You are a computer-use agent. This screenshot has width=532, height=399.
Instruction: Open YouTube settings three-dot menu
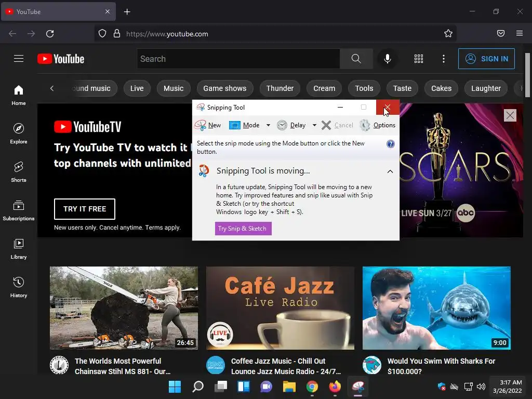(444, 59)
